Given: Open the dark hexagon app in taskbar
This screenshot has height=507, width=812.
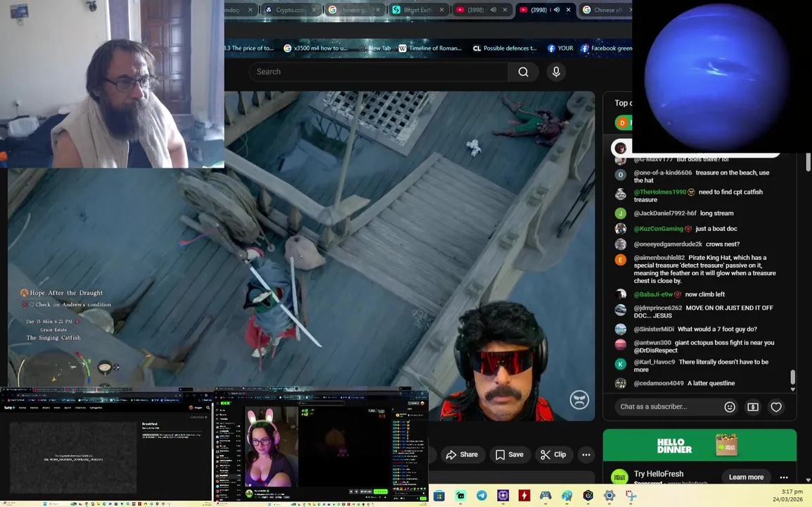Looking at the screenshot, I should point(588,496).
